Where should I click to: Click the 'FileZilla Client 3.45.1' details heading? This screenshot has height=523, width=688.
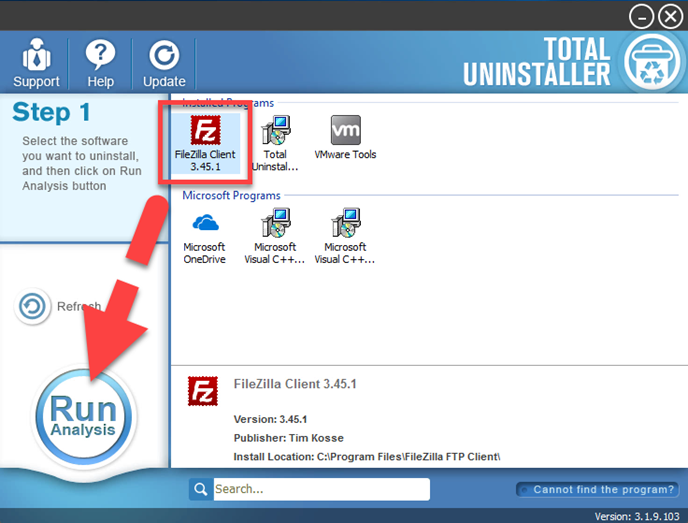[295, 384]
